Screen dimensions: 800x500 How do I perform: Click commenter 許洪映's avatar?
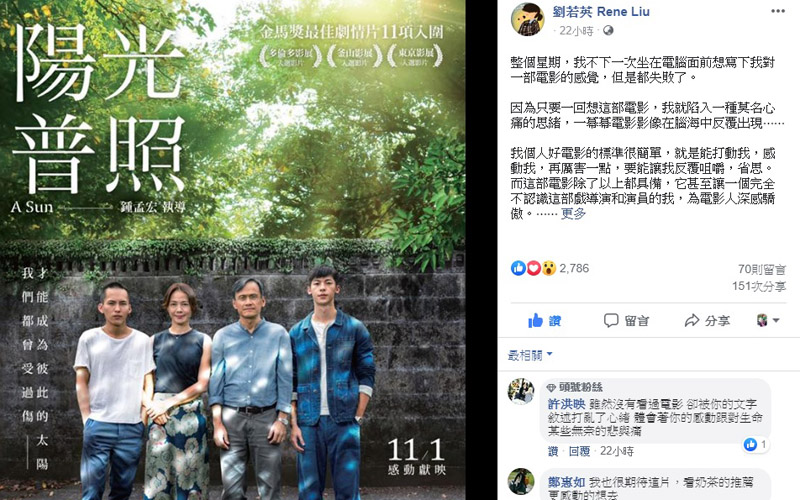coord(521,391)
